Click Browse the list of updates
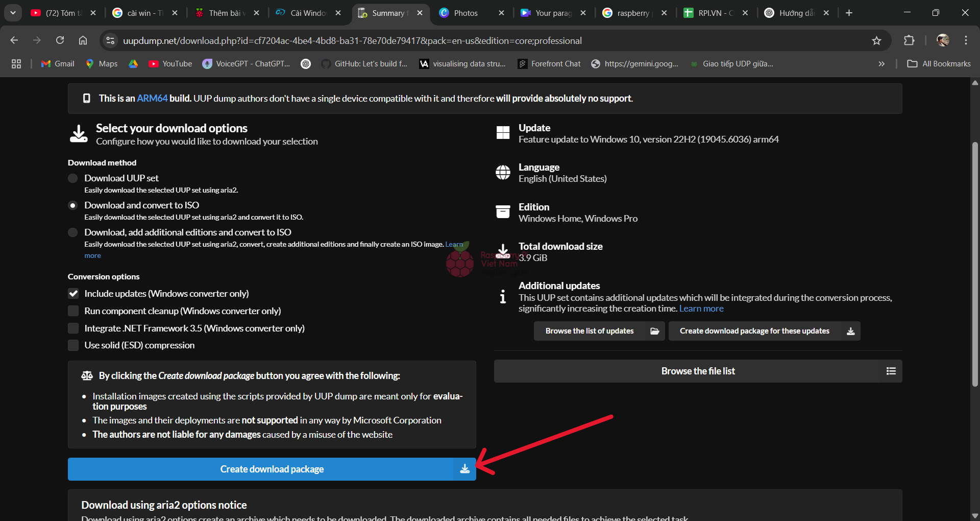This screenshot has height=521, width=980. coord(599,331)
